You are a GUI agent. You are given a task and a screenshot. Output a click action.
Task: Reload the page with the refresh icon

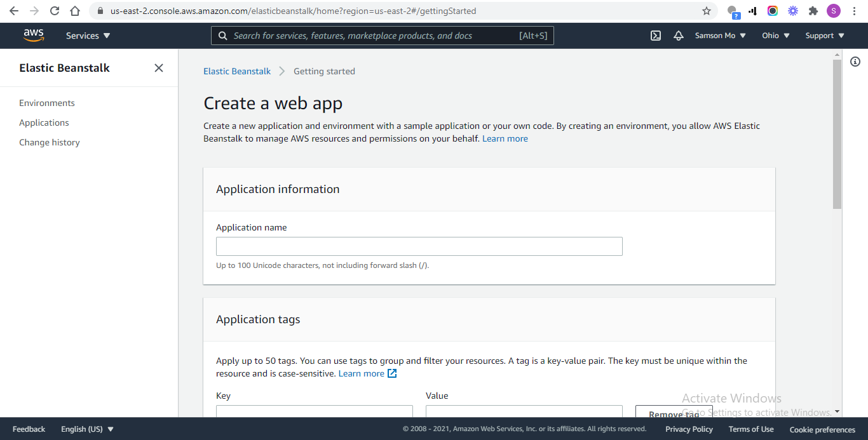tap(55, 11)
